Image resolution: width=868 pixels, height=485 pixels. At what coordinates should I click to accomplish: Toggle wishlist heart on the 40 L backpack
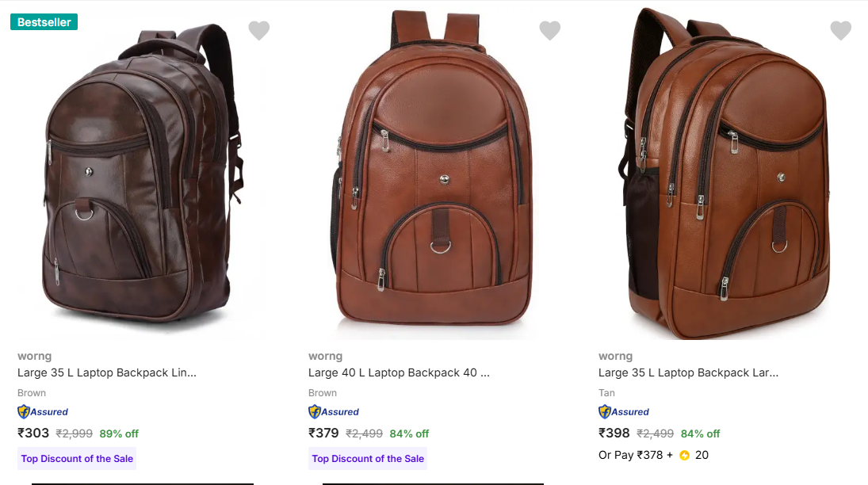pos(550,31)
